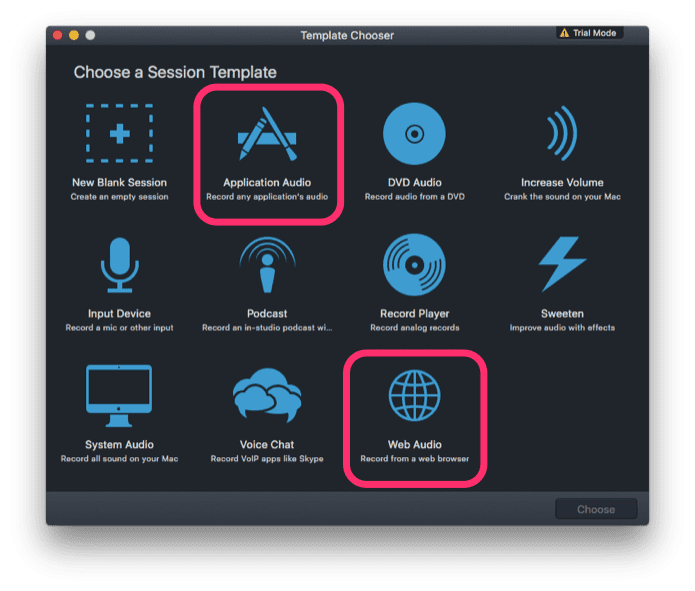The width and height of the screenshot is (695, 591).
Task: Click the "Voice Chat" title text
Action: (267, 445)
